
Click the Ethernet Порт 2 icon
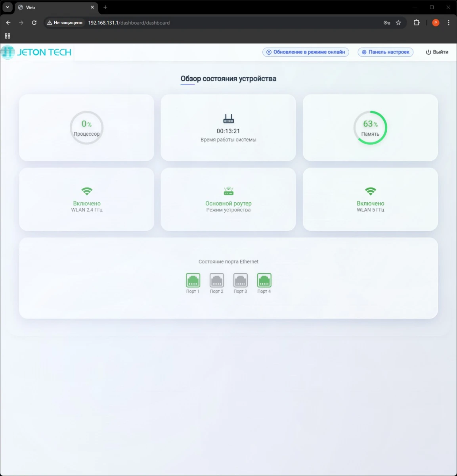pos(217,280)
